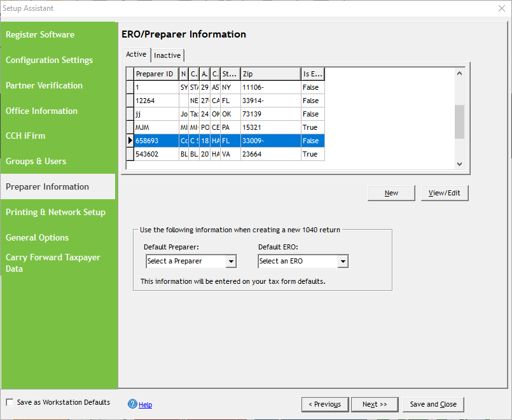512x420 pixels.
Task: Click Next to continue setup
Action: 374,404
